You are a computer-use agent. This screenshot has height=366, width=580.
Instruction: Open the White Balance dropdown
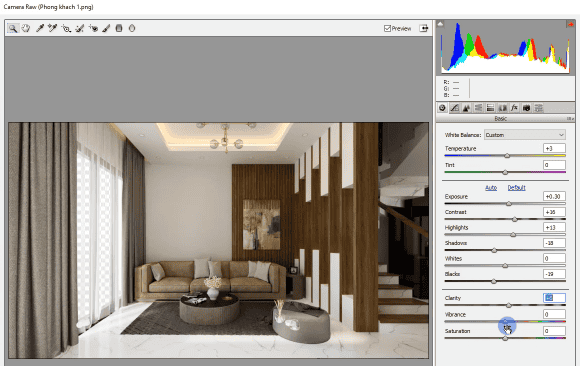tap(525, 135)
